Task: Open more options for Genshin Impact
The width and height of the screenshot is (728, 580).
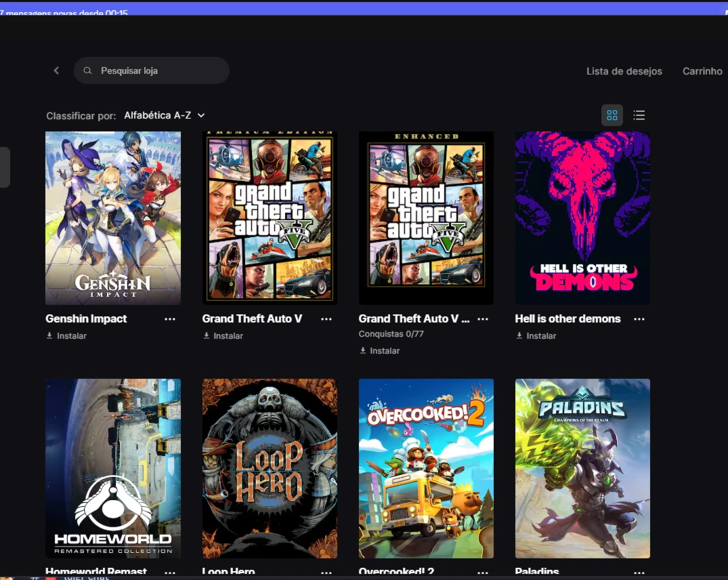Action: click(x=170, y=319)
